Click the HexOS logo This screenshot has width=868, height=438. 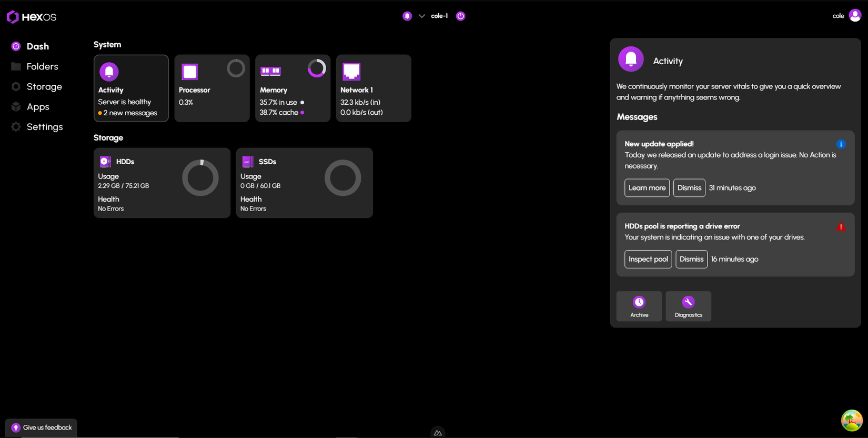(31, 17)
